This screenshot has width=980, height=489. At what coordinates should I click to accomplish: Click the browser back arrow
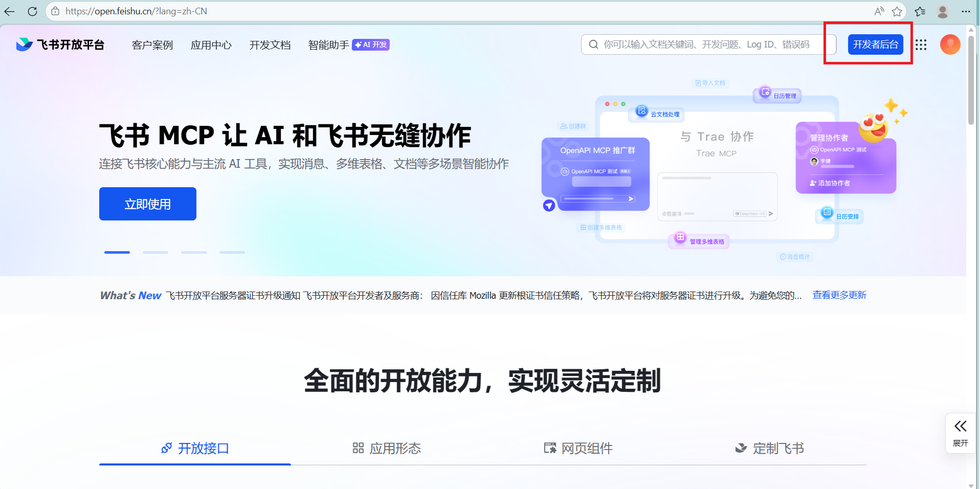click(x=10, y=11)
